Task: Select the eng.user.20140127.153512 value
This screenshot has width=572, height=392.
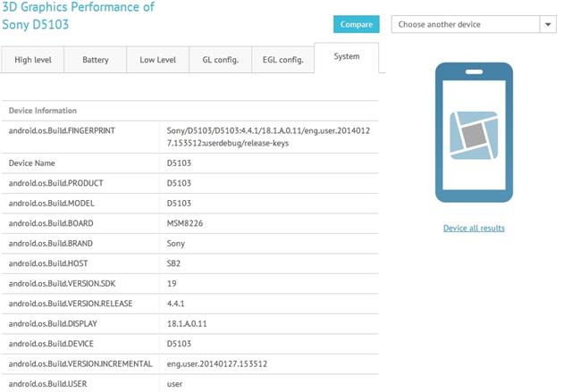Action: click(x=217, y=363)
